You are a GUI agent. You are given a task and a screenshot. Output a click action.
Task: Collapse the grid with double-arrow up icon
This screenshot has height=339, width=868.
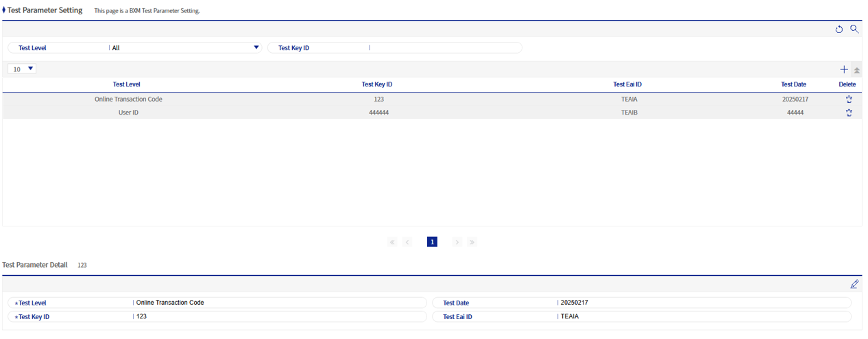(857, 70)
